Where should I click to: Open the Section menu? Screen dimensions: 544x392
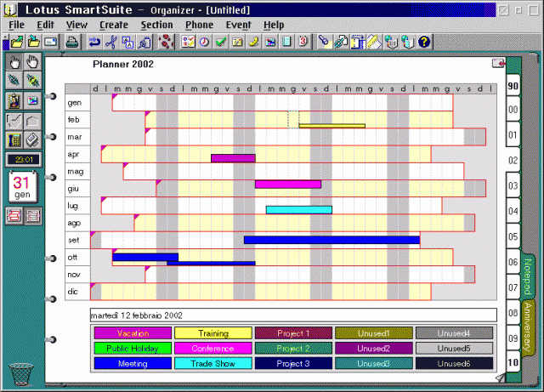tap(156, 25)
